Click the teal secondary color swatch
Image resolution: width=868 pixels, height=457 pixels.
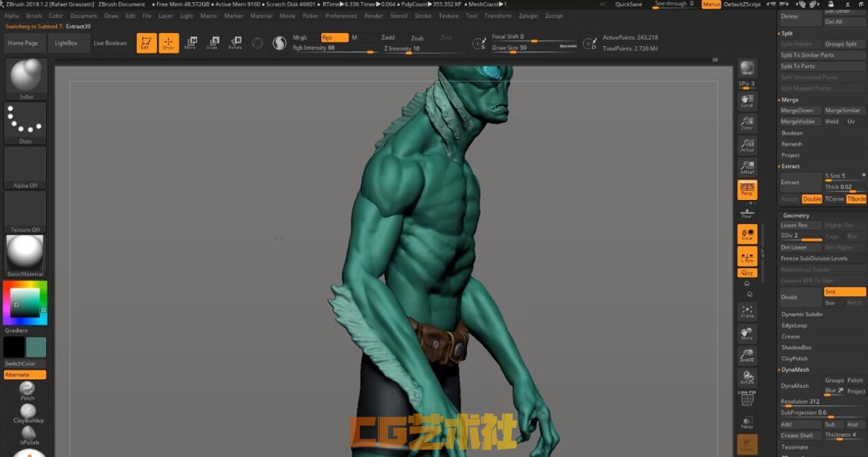click(36, 347)
